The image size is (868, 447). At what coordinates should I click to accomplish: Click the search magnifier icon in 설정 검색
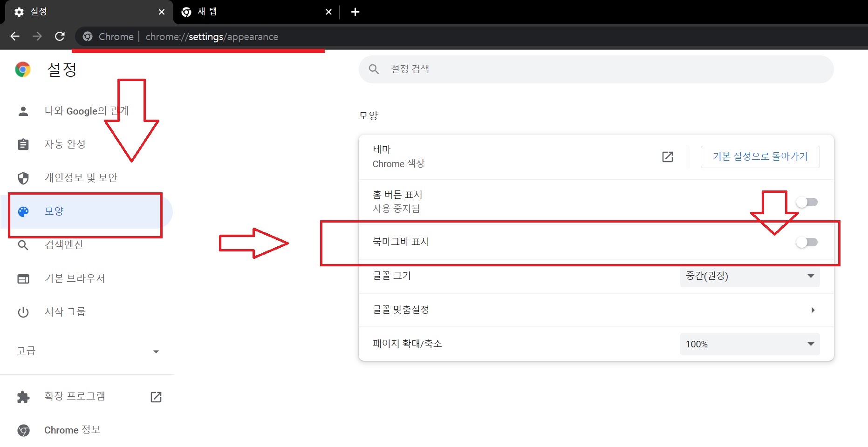point(374,69)
